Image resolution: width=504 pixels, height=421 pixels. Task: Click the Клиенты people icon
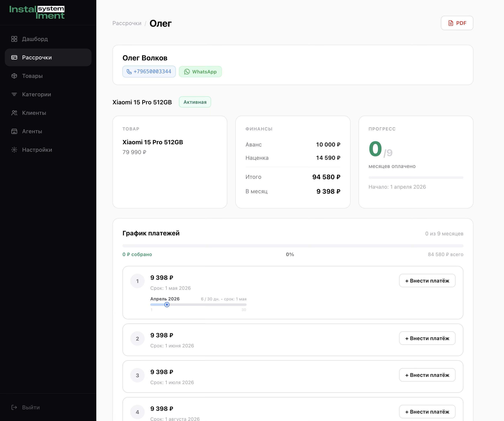pos(14,113)
